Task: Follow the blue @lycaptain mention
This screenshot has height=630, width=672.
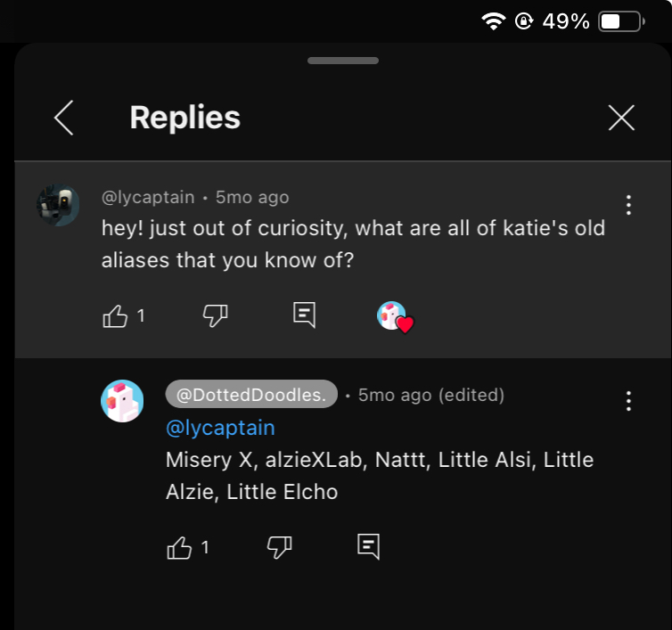Action: 220,428
